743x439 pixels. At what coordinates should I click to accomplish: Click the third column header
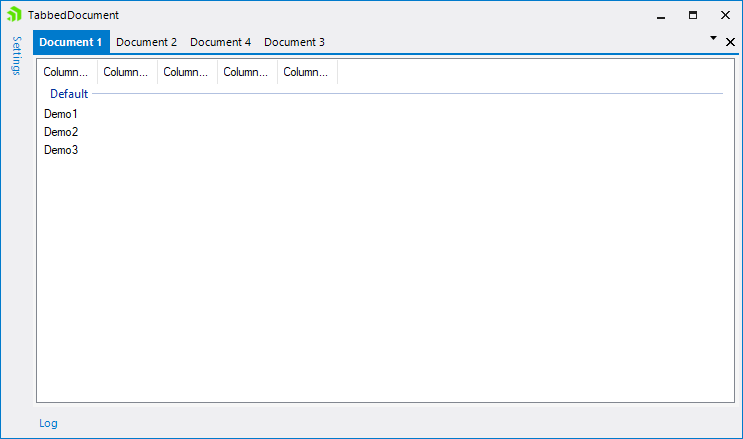tap(187, 72)
